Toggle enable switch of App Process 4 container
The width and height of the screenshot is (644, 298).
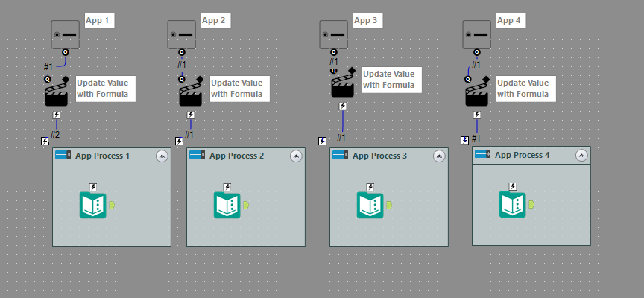coord(483,154)
